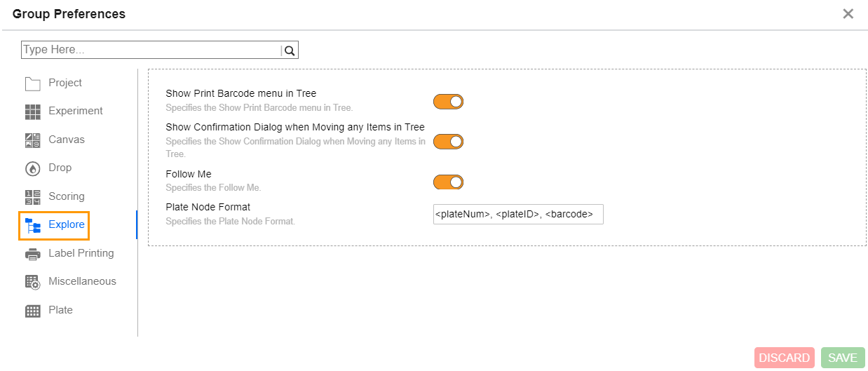Open Label Printing via printer icon
This screenshot has height=371, width=868.
click(33, 254)
